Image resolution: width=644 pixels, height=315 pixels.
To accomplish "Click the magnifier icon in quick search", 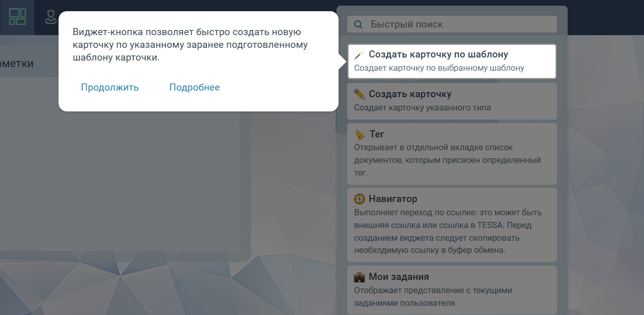I will coord(358,24).
